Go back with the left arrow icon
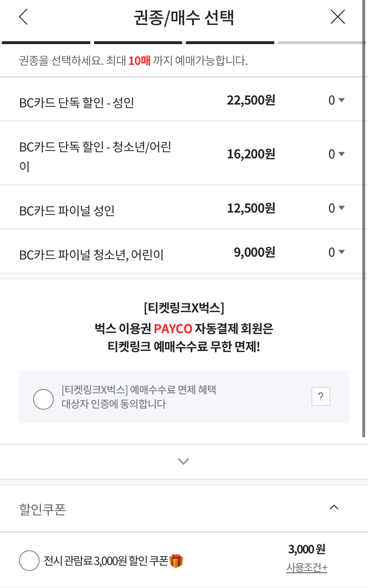The width and height of the screenshot is (368, 588). pyautogui.click(x=24, y=17)
